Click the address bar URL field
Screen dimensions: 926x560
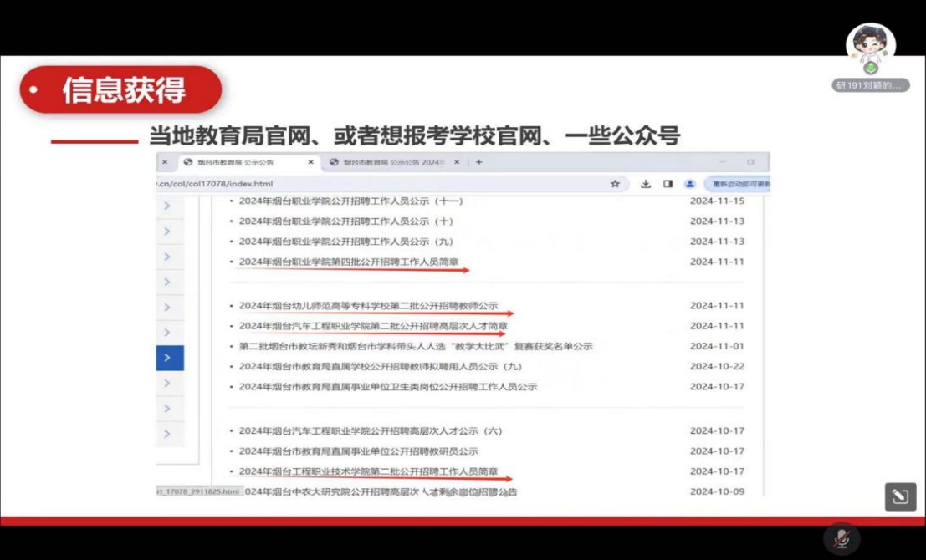(376, 184)
